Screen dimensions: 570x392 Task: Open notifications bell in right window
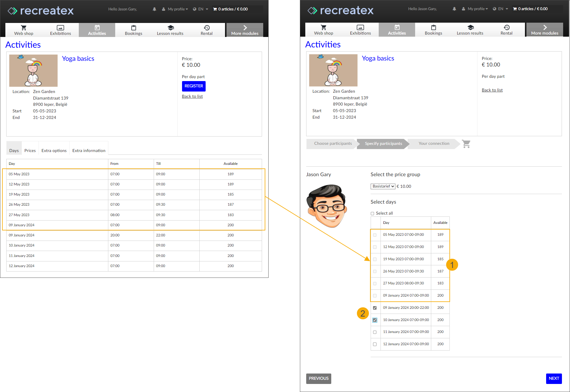454,9
